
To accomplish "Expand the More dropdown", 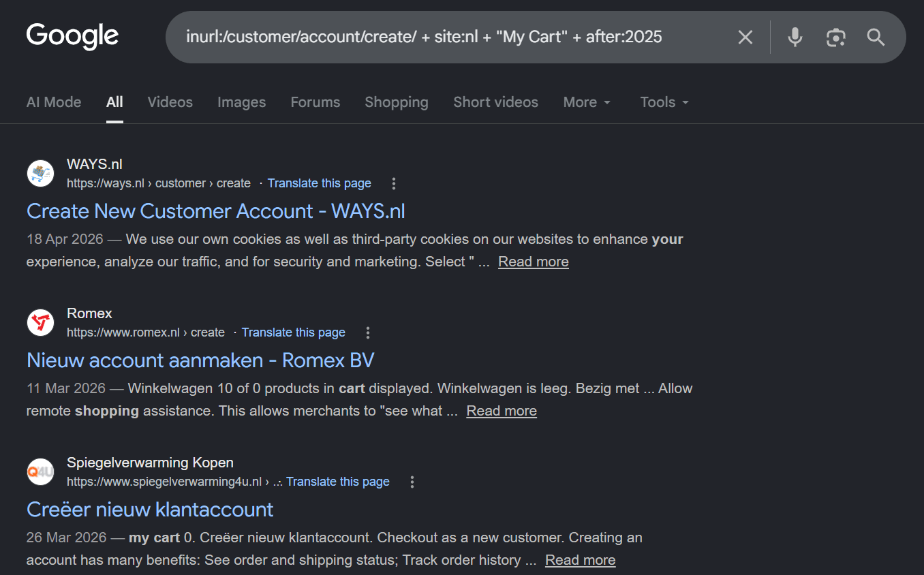I will pos(587,102).
